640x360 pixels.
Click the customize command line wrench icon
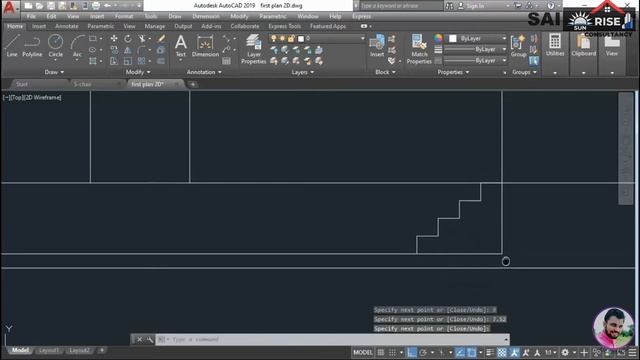pos(149,339)
